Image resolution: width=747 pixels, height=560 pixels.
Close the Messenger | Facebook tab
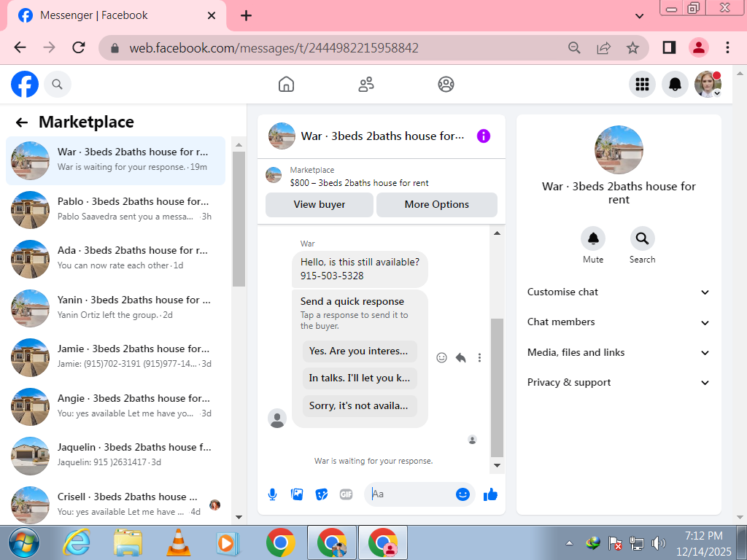coord(212,16)
